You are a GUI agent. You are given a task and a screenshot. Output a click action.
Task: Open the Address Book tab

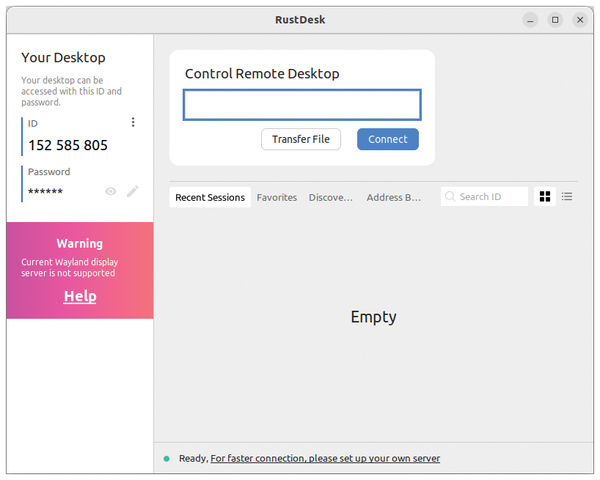(394, 197)
